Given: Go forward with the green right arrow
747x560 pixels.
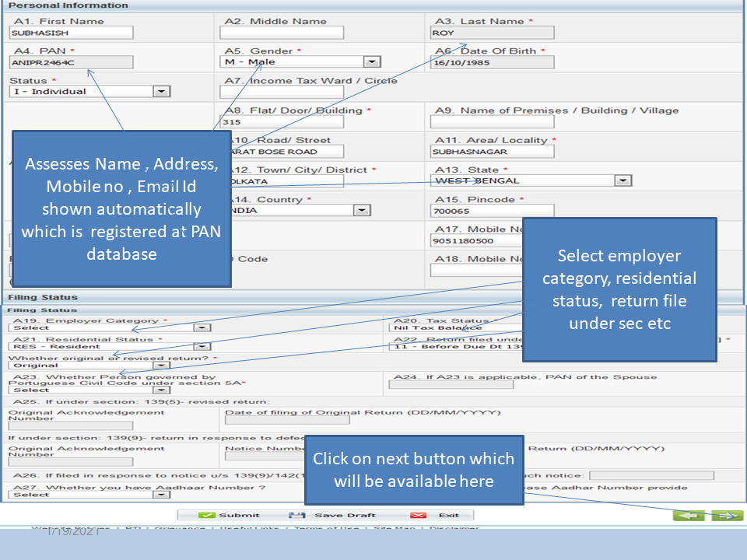Looking at the screenshot, I should point(728,515).
